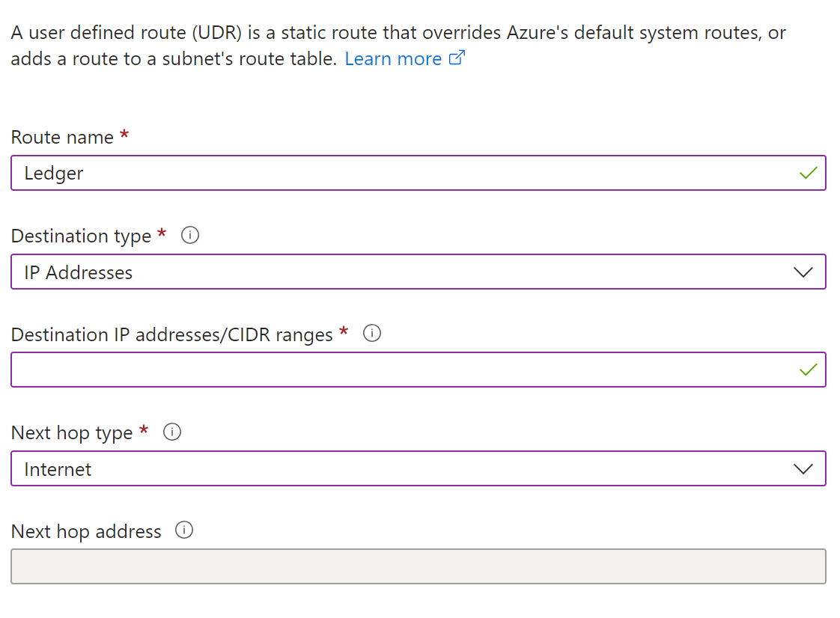The height and width of the screenshot is (618, 840).
Task: Open the Learn more link
Action: [392, 58]
